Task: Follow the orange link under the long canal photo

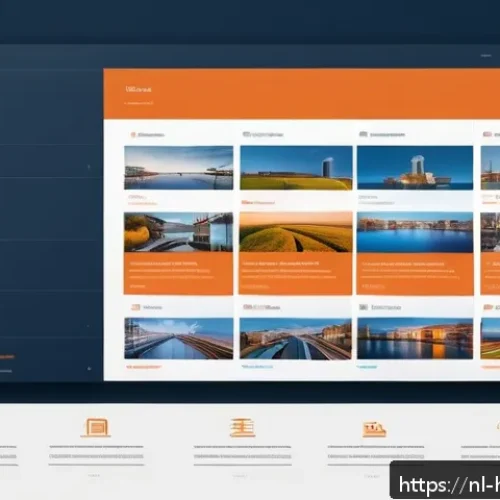Action: click(x=144, y=367)
